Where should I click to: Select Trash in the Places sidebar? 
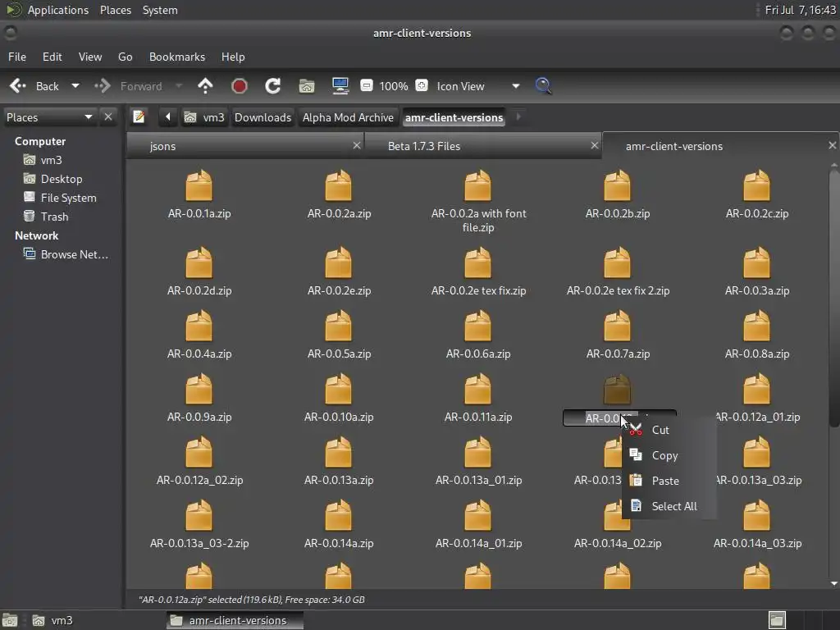(x=54, y=217)
